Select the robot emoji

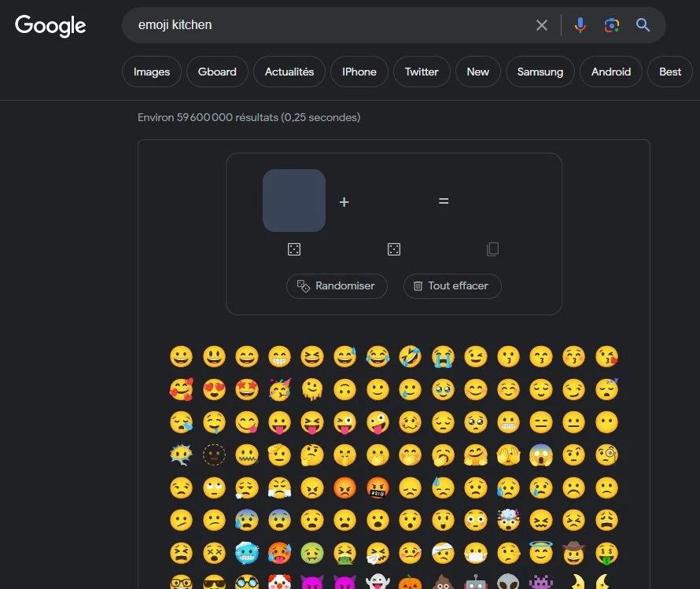coord(476,584)
